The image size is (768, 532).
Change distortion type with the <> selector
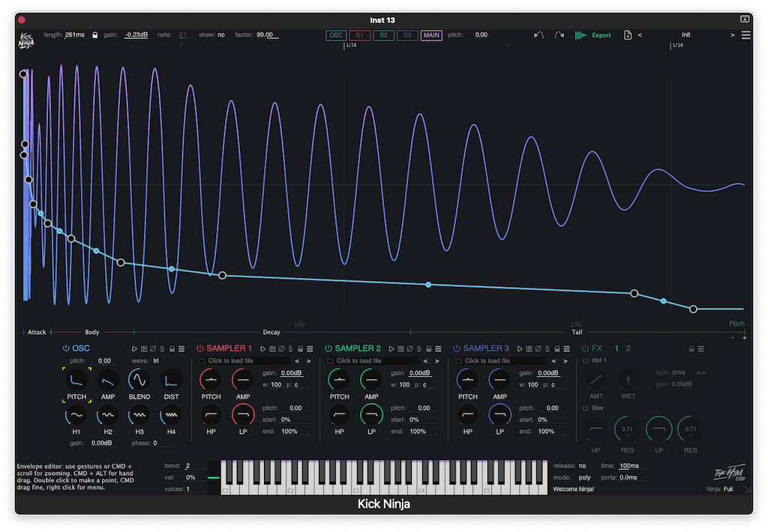coord(701,373)
